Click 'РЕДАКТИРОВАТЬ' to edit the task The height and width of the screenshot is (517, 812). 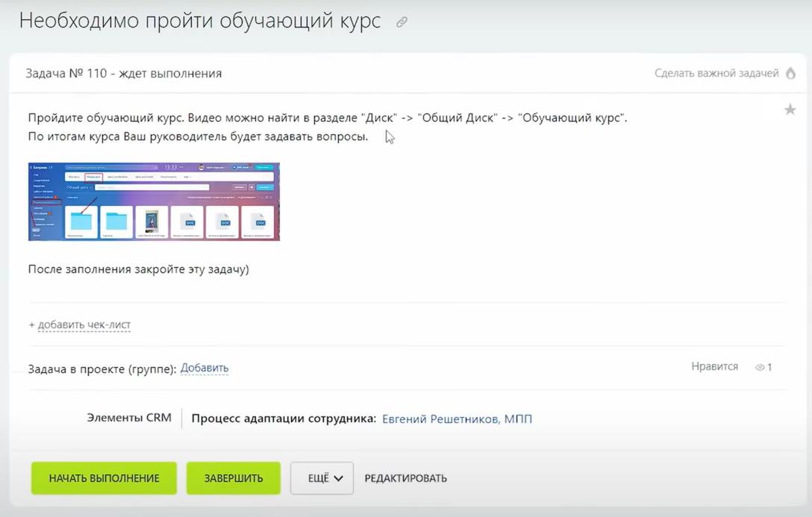click(405, 478)
